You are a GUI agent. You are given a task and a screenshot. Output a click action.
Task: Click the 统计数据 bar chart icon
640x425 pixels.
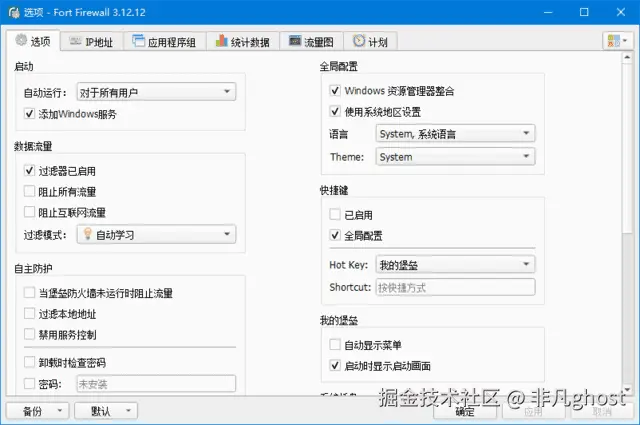pos(221,40)
